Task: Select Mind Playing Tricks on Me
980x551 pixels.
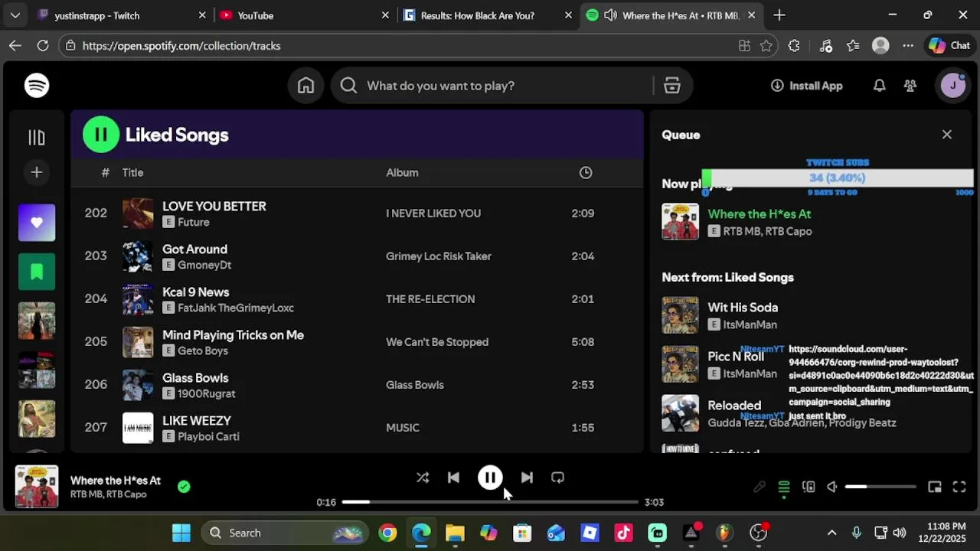Action: [233, 335]
